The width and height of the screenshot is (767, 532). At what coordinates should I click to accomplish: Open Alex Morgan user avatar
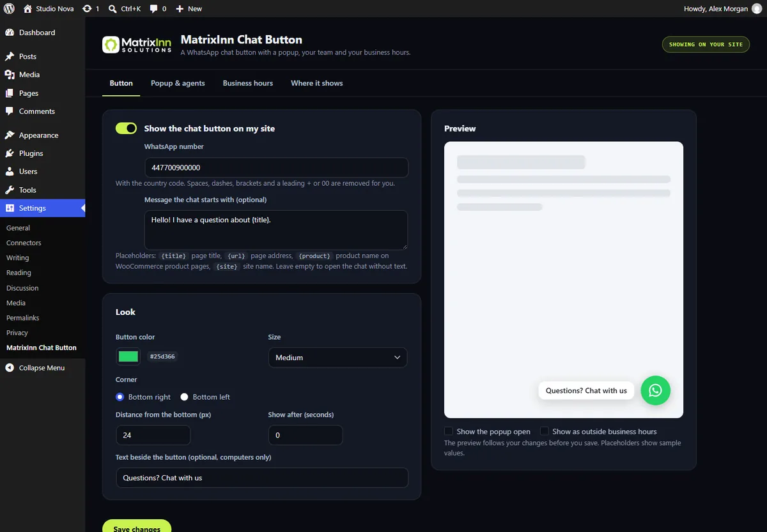tap(755, 9)
